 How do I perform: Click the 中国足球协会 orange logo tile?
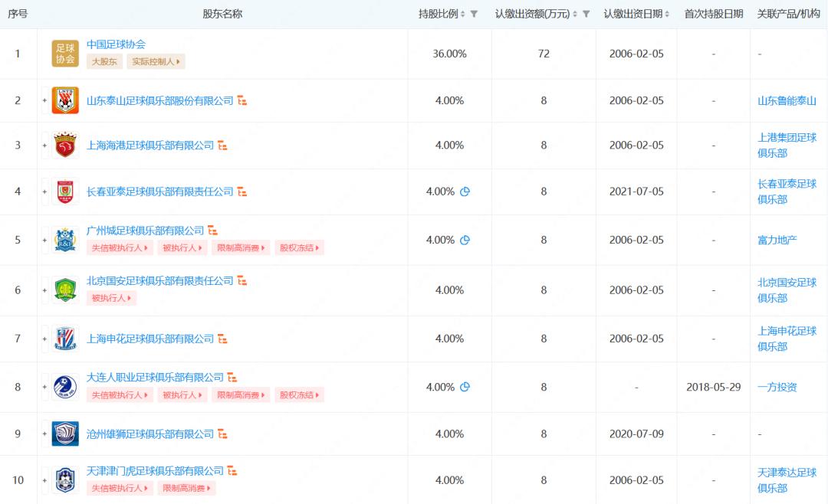pyautogui.click(x=65, y=54)
